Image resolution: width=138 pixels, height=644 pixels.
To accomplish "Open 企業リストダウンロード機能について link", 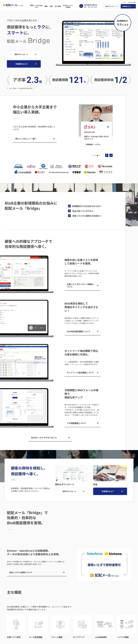I will [x=82, y=286].
